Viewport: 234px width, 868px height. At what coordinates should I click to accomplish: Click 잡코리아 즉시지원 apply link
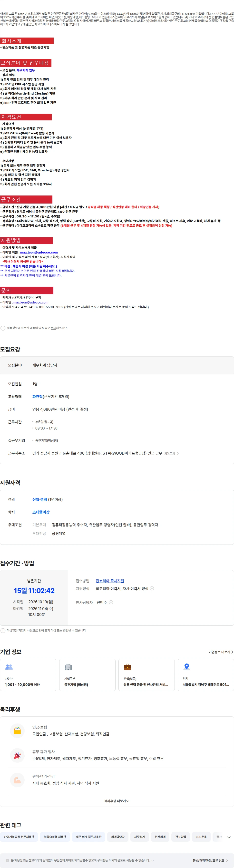[110, 581]
